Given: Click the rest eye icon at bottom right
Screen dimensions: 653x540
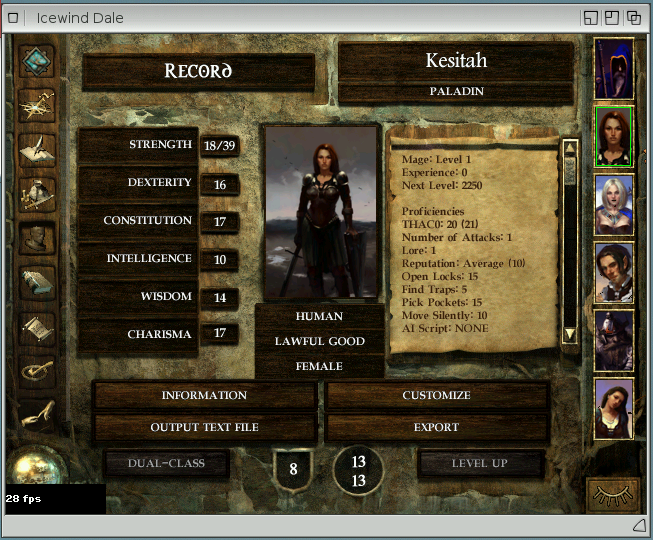Looking at the screenshot, I should coord(613,495).
